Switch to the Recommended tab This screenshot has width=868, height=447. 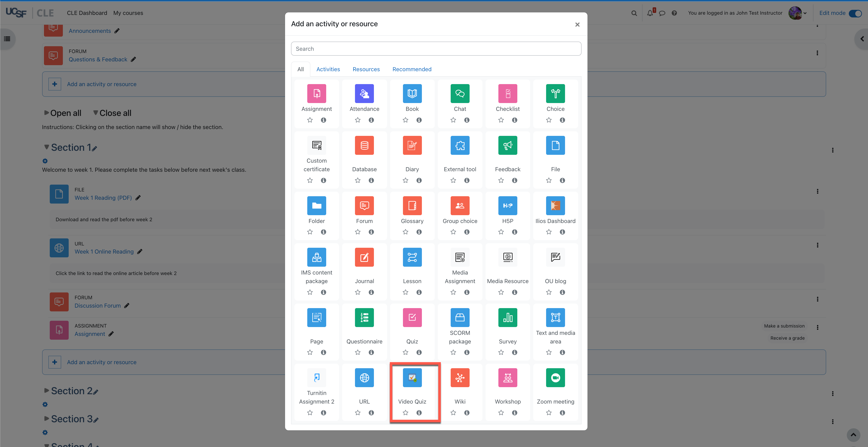tap(412, 69)
